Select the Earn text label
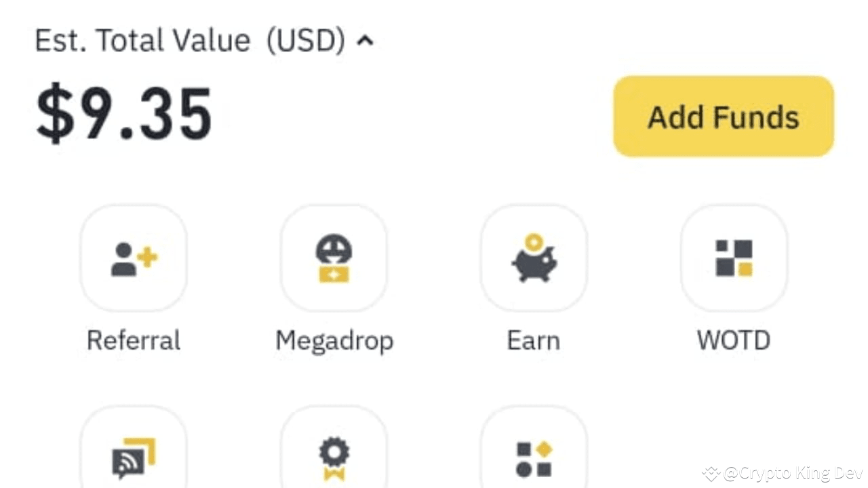Viewport: 868px width, 488px height. tap(534, 340)
